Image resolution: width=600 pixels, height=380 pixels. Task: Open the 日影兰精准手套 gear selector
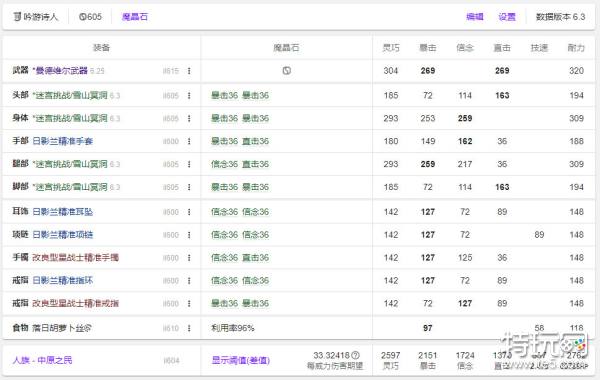coord(63,141)
